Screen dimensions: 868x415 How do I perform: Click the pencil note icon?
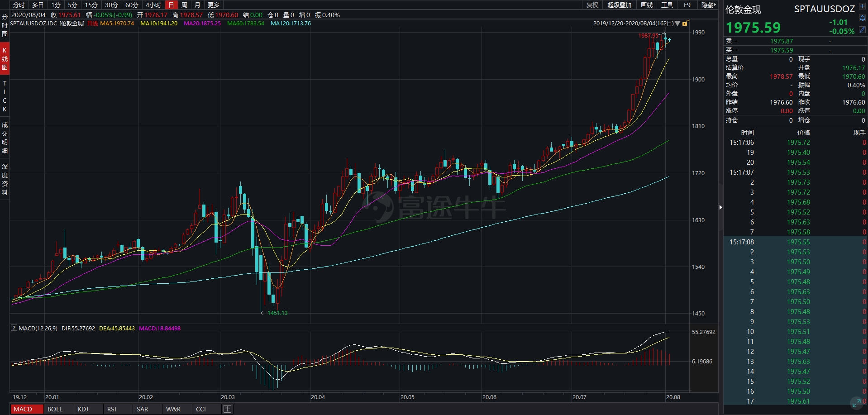tap(862, 29)
